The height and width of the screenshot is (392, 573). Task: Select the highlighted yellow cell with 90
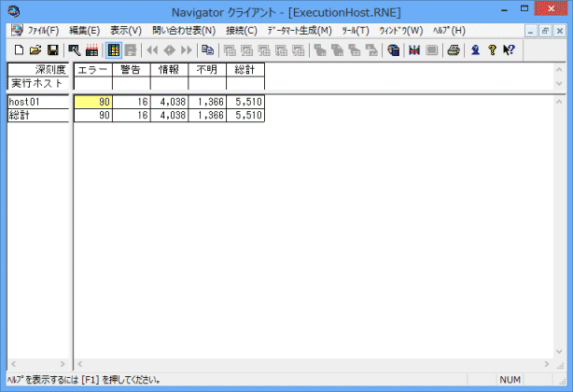click(92, 103)
